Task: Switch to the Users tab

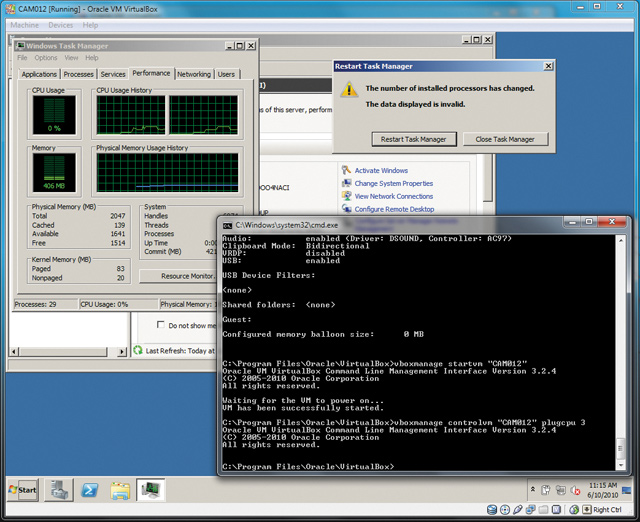Action: click(226, 74)
